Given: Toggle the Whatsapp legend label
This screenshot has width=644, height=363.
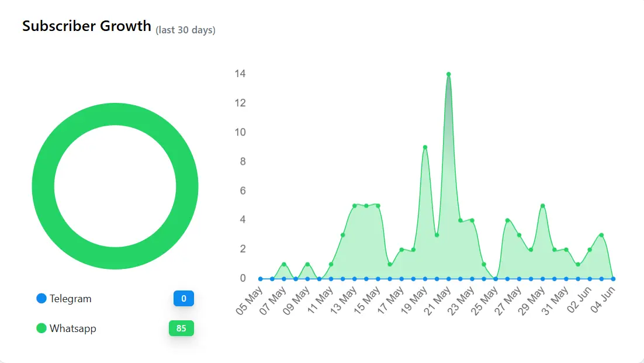Looking at the screenshot, I should [x=72, y=329].
